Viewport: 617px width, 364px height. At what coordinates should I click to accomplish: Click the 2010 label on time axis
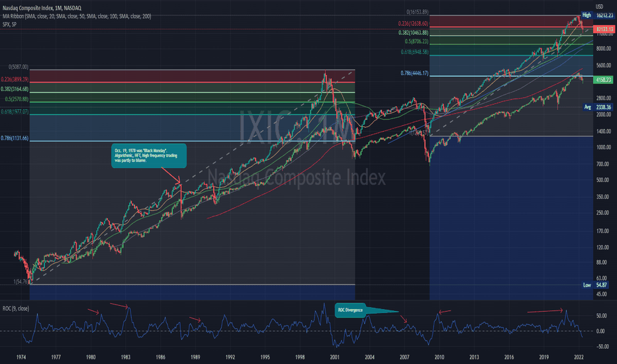click(439, 357)
